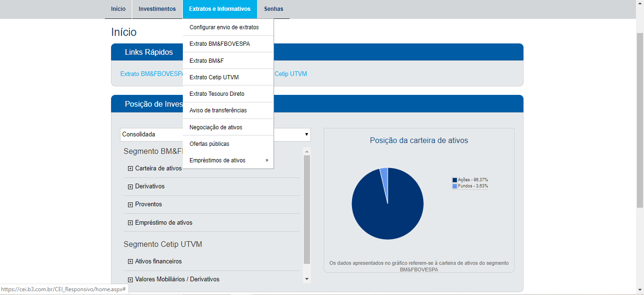The width and height of the screenshot is (644, 295).
Task: Click the page scroll up arrow
Action: click(x=640, y=4)
